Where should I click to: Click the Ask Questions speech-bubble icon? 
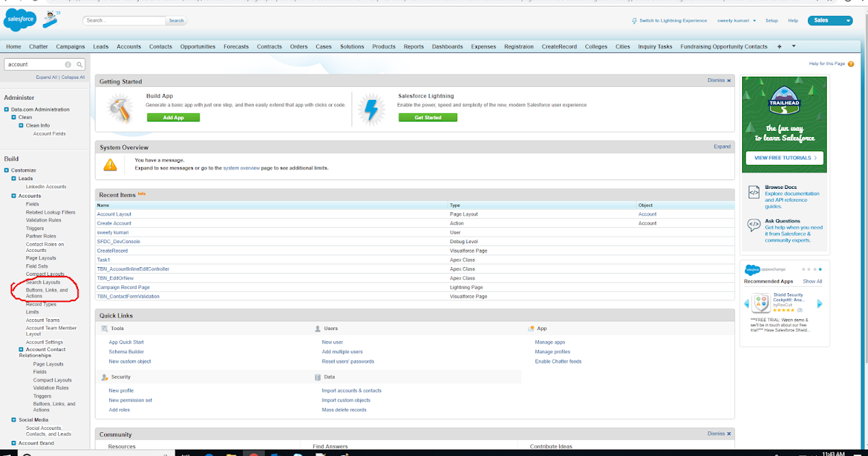[x=752, y=223]
